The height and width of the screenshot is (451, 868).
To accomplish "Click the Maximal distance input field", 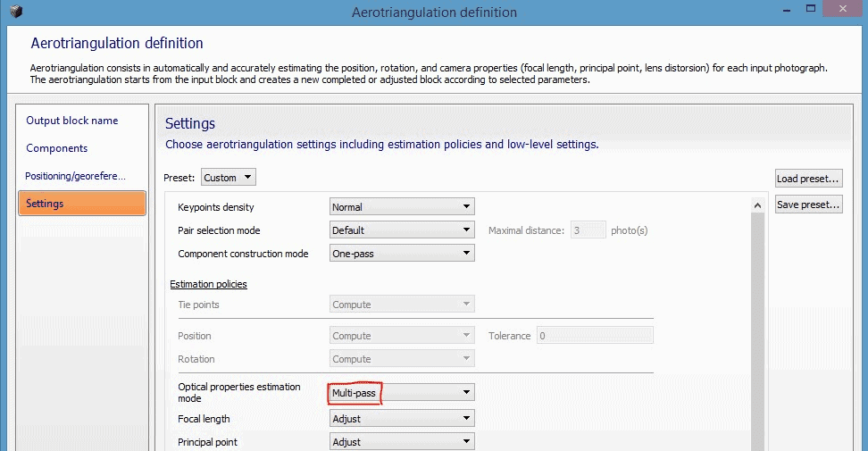I will coord(588,230).
